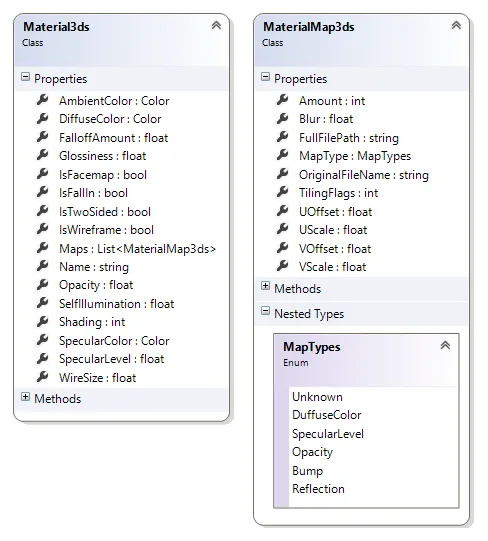Collapse the Nested Types section
Image resolution: width=488 pixels, height=541 pixels.
[x=265, y=311]
